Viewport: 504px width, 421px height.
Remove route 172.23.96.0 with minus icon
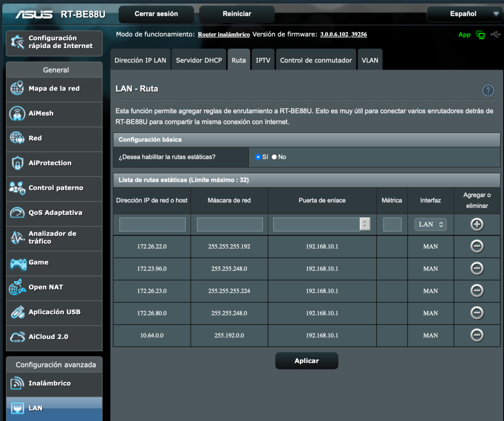477,268
